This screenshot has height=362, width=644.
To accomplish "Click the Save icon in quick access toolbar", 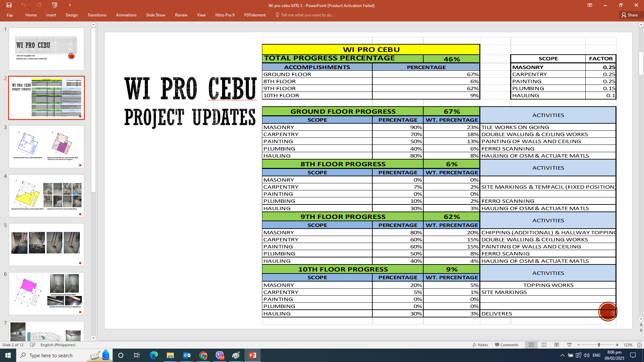I will [x=9, y=5].
